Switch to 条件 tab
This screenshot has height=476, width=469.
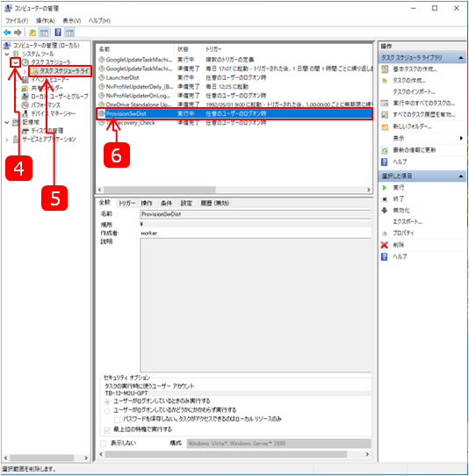(x=166, y=203)
